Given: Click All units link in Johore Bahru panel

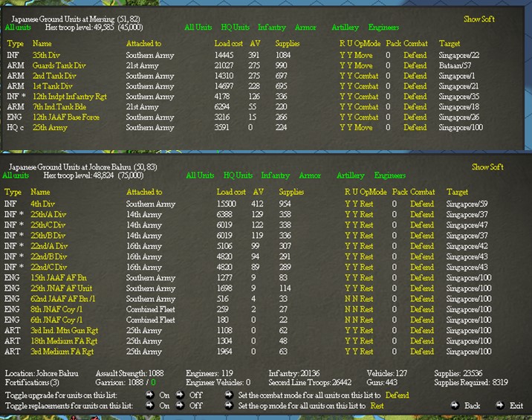Looking at the screenshot, I should point(16,175).
